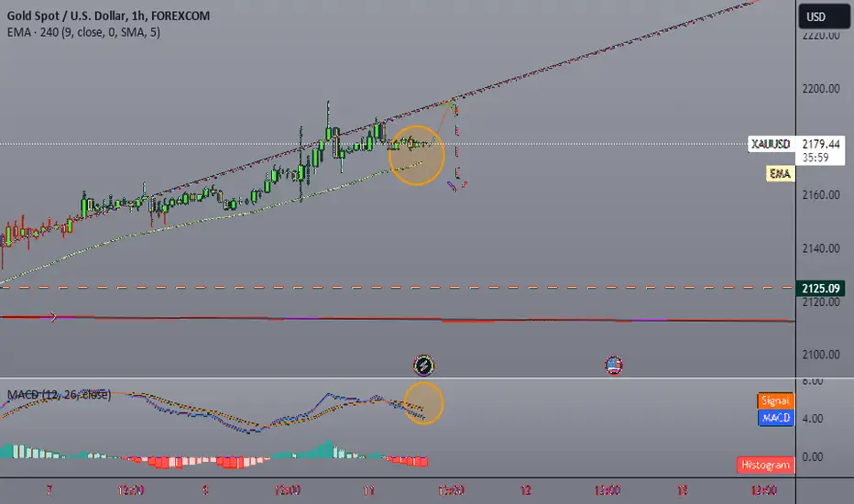
Task: Click the 2179.44 current price value
Action: tap(821, 144)
